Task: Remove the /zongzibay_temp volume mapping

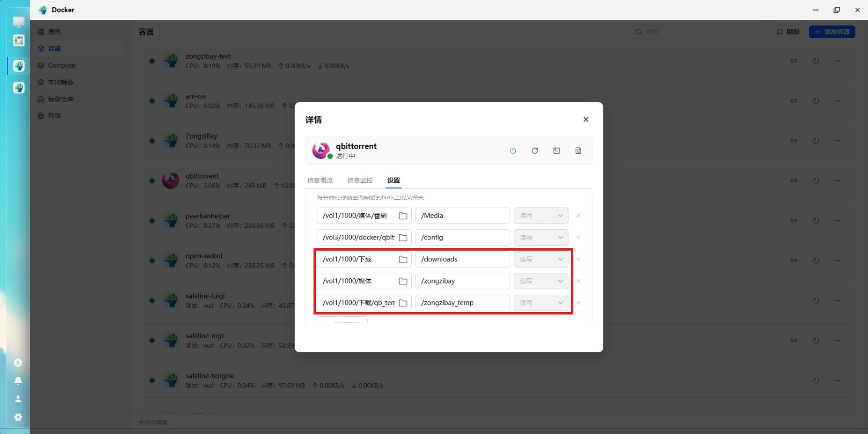Action: point(578,303)
